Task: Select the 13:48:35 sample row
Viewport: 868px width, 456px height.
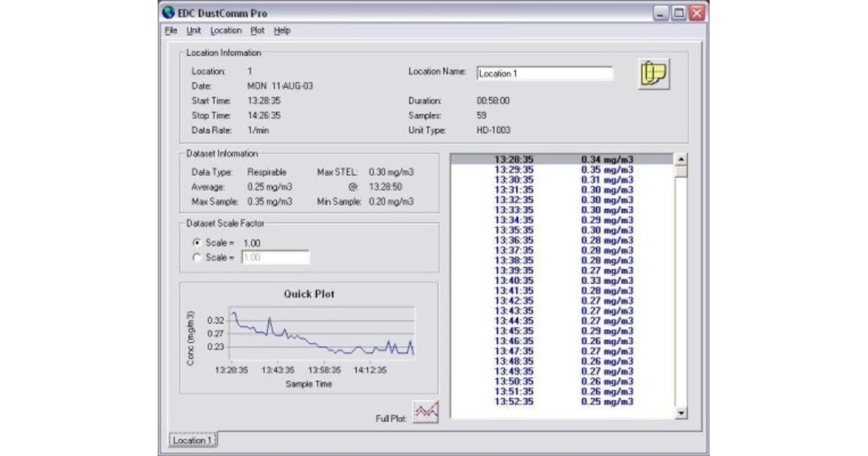Action: click(x=563, y=361)
